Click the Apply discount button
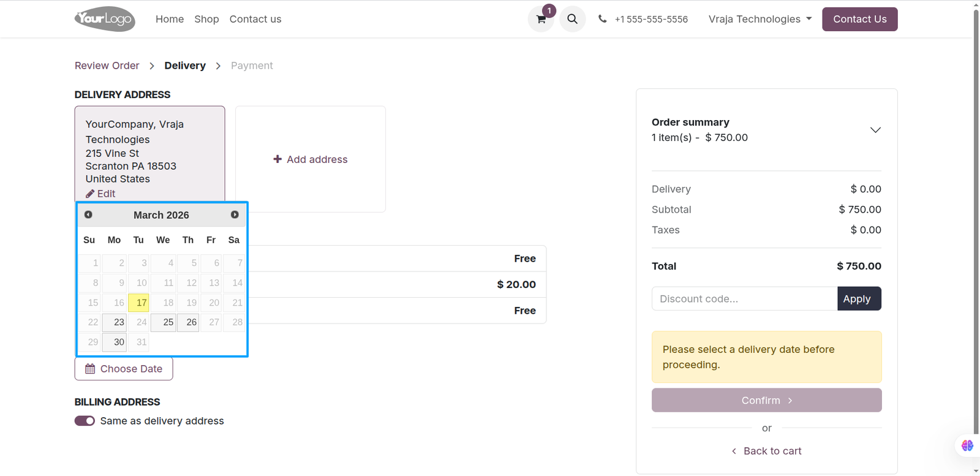 pyautogui.click(x=859, y=299)
